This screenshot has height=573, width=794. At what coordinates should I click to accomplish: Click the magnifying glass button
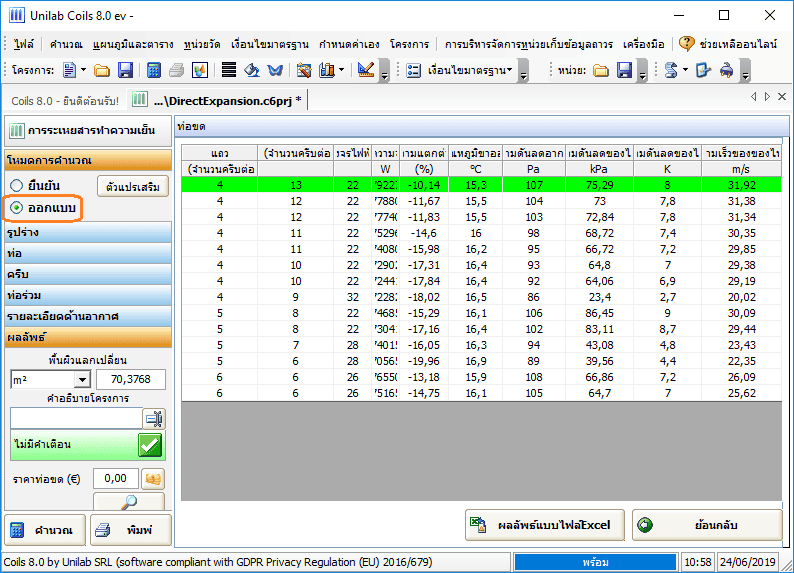point(128,502)
